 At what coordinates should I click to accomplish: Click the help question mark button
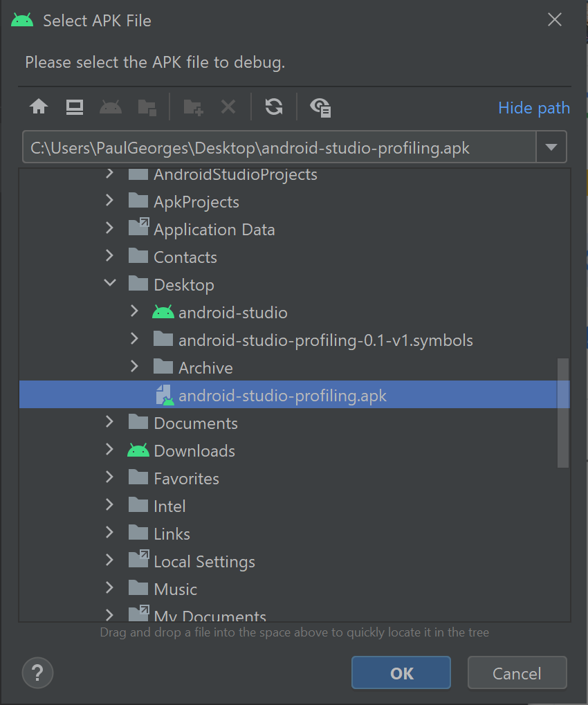37,672
